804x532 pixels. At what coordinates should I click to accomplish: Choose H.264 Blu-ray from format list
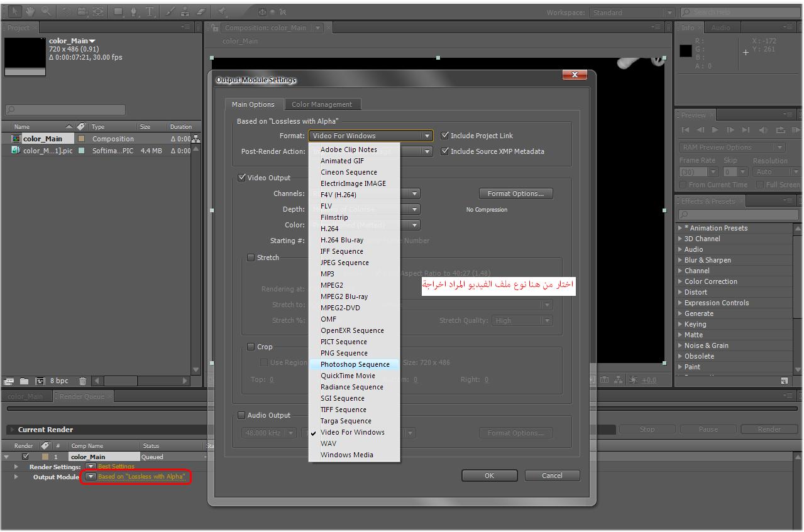point(354,240)
